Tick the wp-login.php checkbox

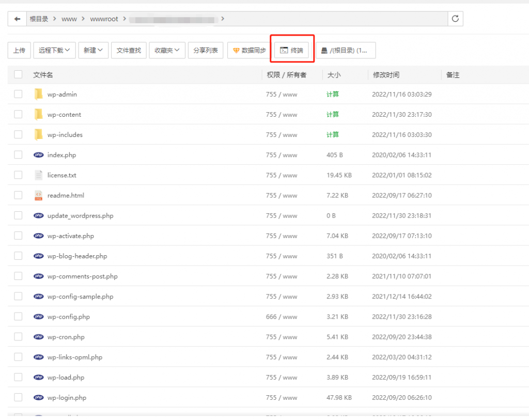coord(18,398)
